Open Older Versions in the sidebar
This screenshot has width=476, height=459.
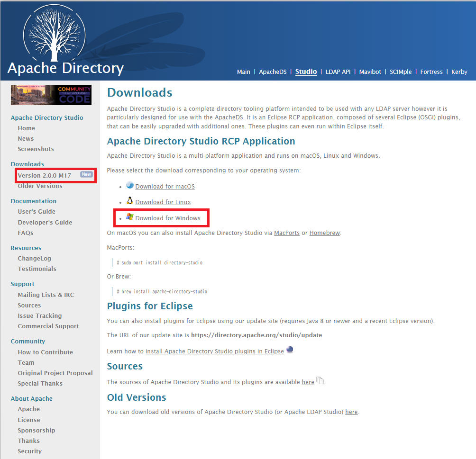40,186
